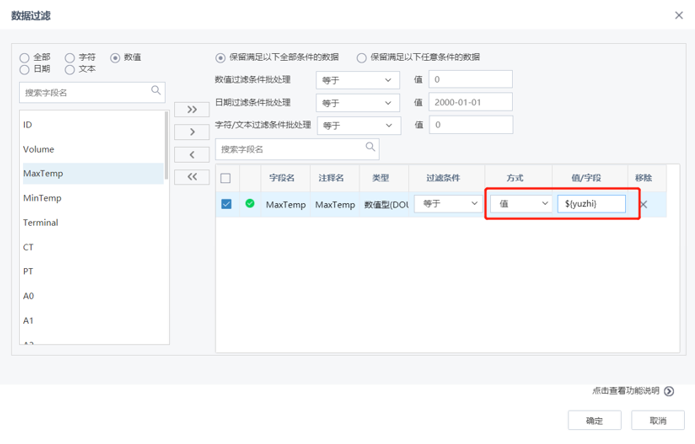The height and width of the screenshot is (444, 695).
Task: Click the move-left single arrow button
Action: pos(192,154)
